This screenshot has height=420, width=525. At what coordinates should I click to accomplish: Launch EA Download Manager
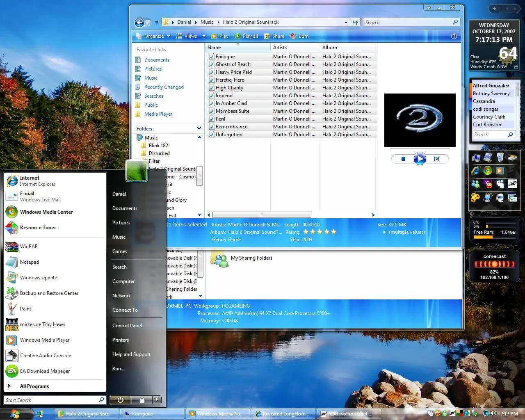[x=55, y=371]
